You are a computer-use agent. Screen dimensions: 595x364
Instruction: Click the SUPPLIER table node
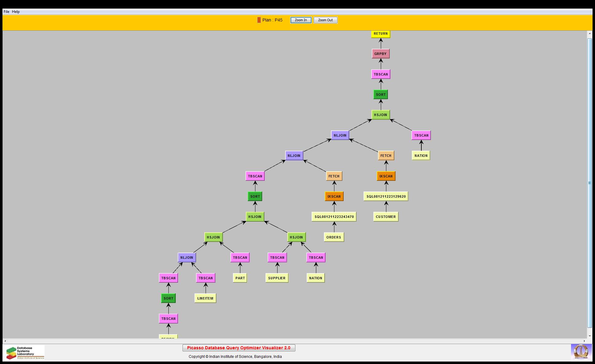277,278
